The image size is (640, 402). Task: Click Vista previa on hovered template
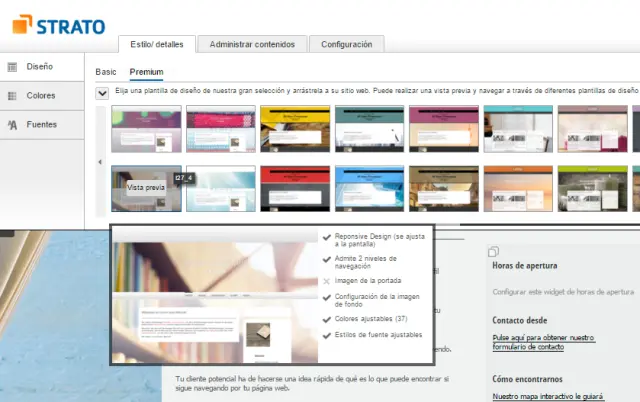[146, 187]
